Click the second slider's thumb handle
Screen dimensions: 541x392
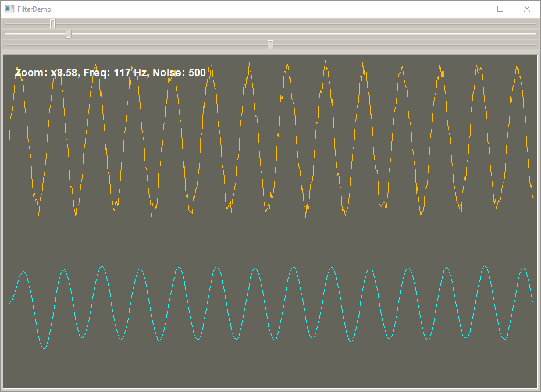tap(68, 34)
